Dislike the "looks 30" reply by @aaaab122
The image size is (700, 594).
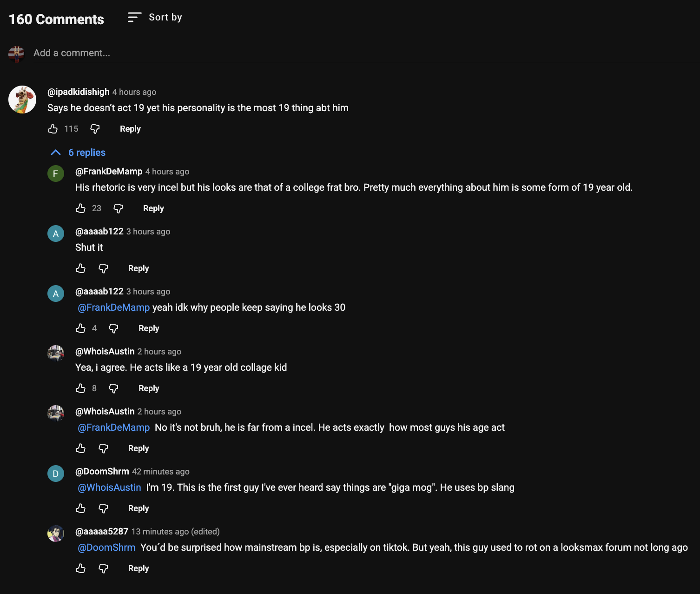click(113, 328)
